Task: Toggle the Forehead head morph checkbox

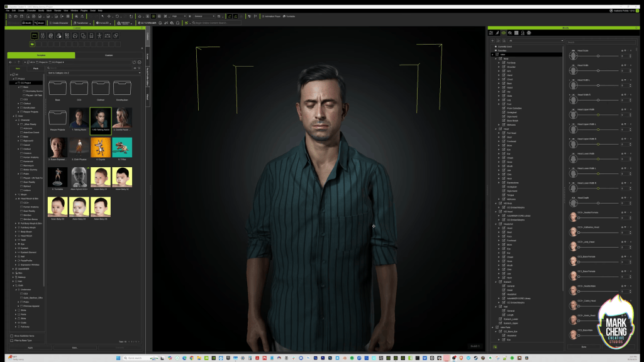Action: tap(504, 141)
